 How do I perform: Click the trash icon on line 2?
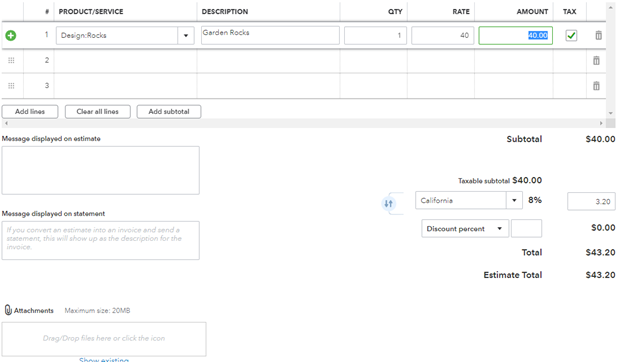pos(596,60)
